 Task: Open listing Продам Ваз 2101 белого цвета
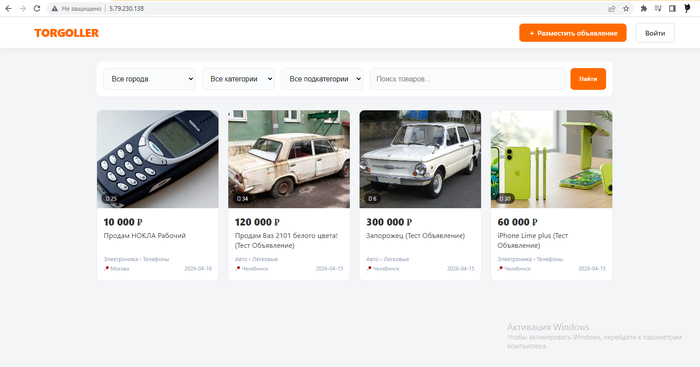286,241
